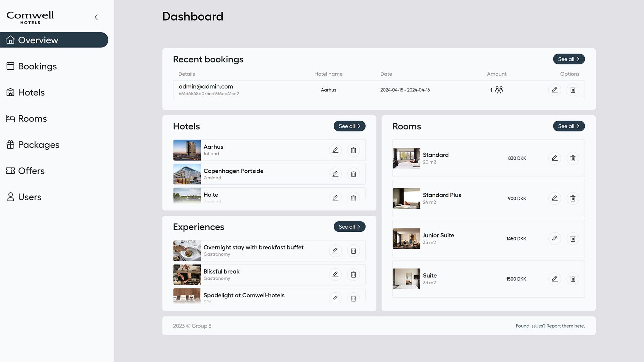The height and width of the screenshot is (362, 644).
Task: Follow the Found issues? Report them here link
Action: click(550, 326)
